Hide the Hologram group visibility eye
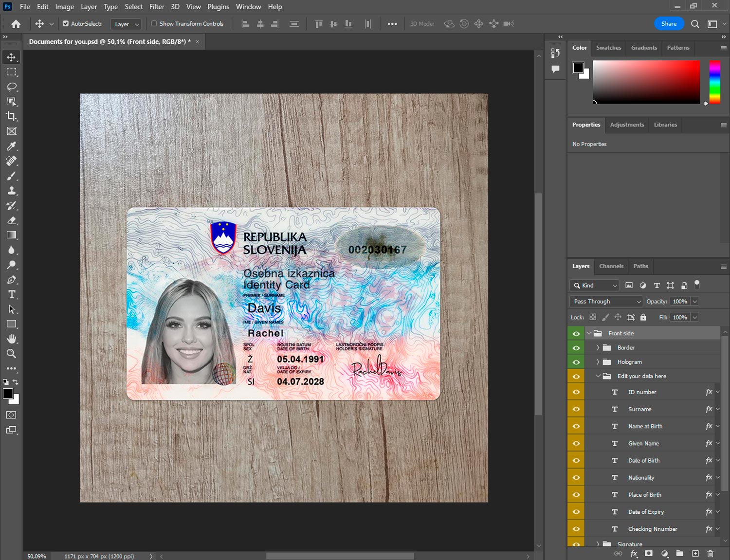The width and height of the screenshot is (730, 560). point(576,362)
